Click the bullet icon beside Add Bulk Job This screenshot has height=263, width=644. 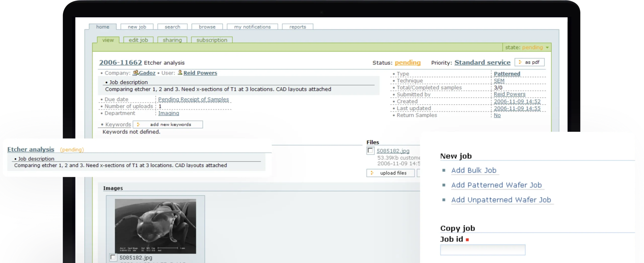[444, 170]
